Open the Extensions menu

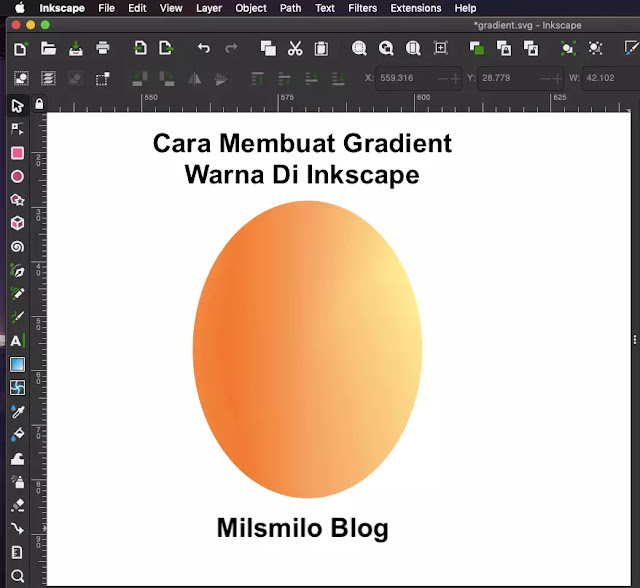pyautogui.click(x=416, y=8)
